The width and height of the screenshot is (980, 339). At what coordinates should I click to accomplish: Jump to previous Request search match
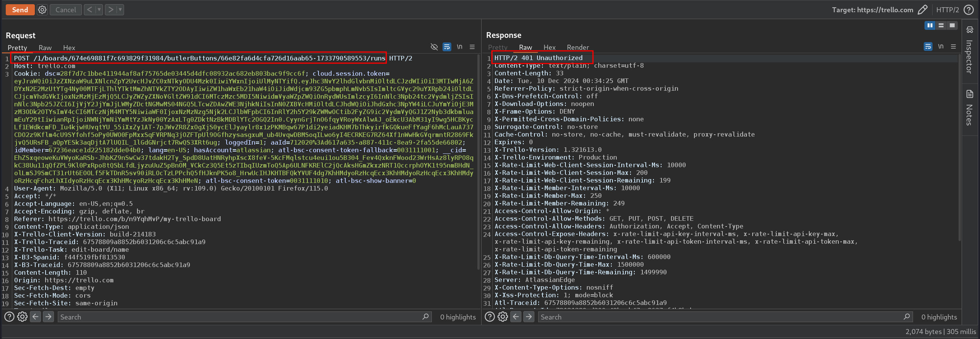point(36,317)
